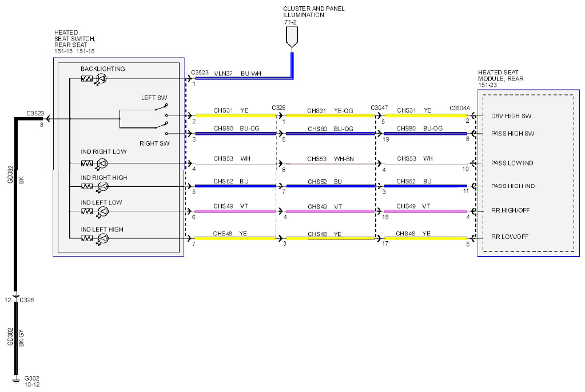Open the 10-12 ground page reference

tap(31, 385)
